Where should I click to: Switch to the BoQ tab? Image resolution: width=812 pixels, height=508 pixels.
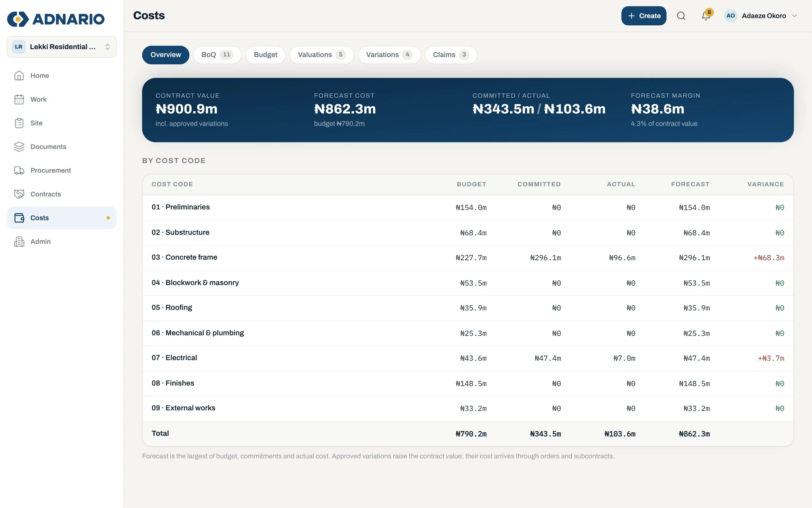[x=217, y=55]
